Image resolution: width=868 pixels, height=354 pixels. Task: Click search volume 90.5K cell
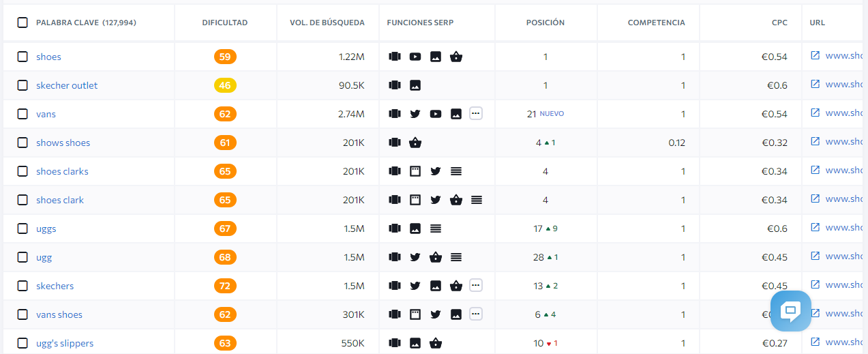351,85
